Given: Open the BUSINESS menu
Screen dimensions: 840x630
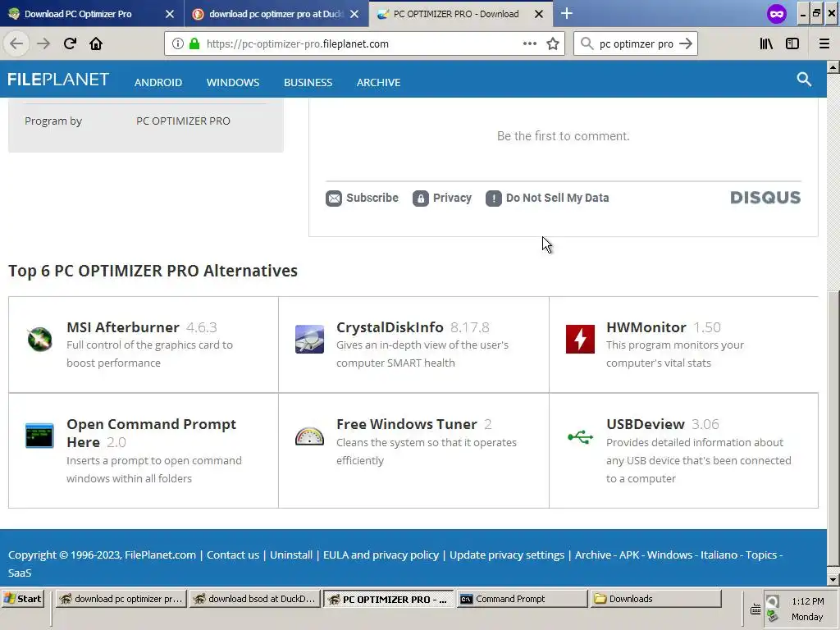Looking at the screenshot, I should pos(308,83).
